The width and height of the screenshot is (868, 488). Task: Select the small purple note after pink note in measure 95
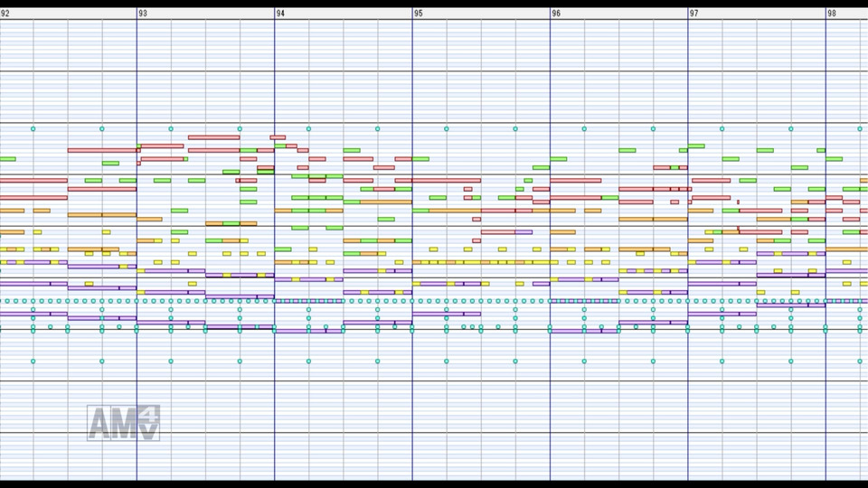(x=524, y=232)
